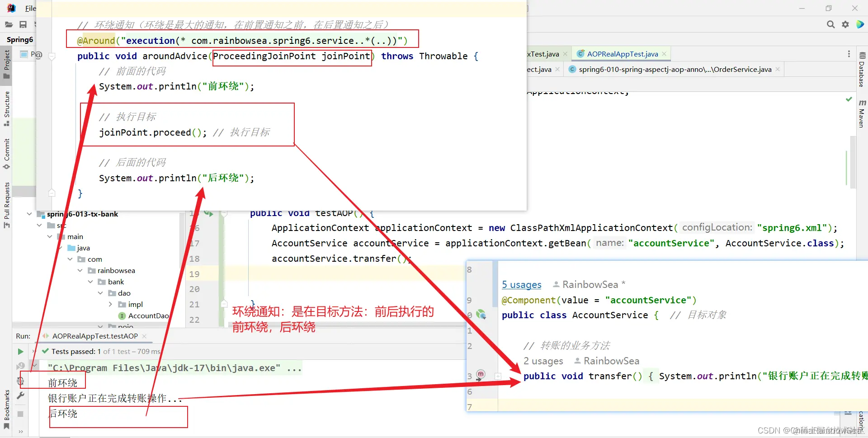Select the rainbowsea package folder
The image size is (868, 438).
coord(112,270)
